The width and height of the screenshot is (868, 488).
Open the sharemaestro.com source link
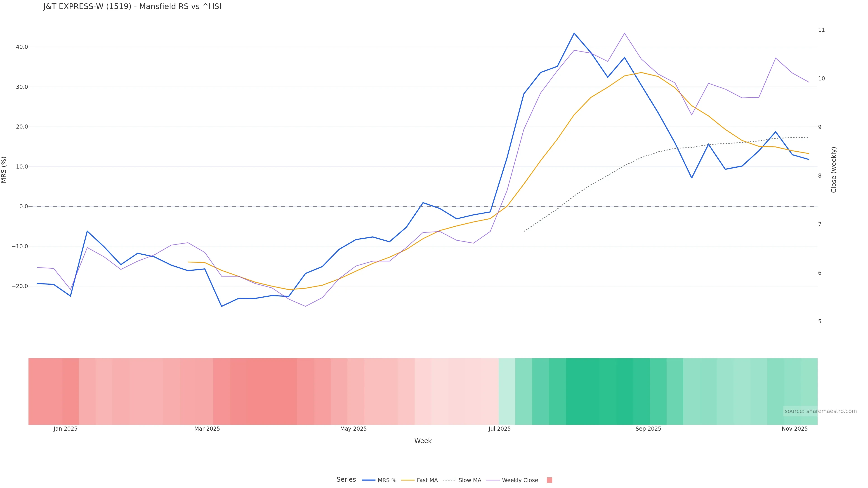pos(820,411)
